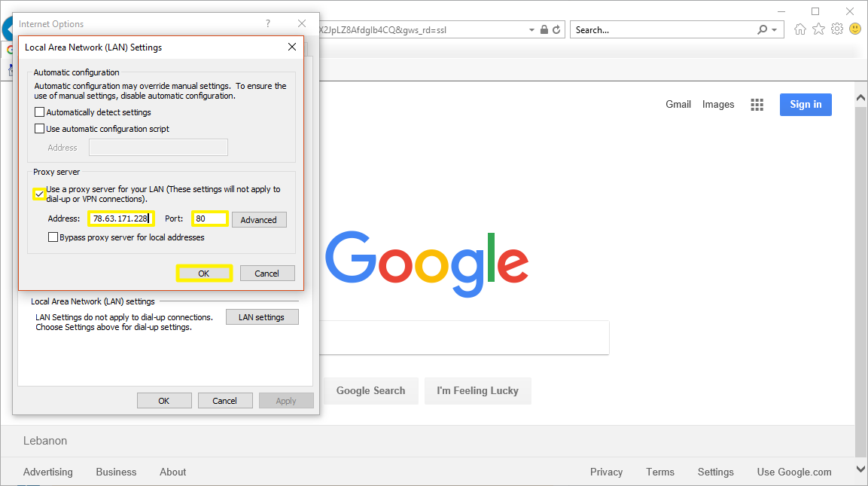
Task: Cancel the LAN Settings dialog
Action: [x=266, y=274]
